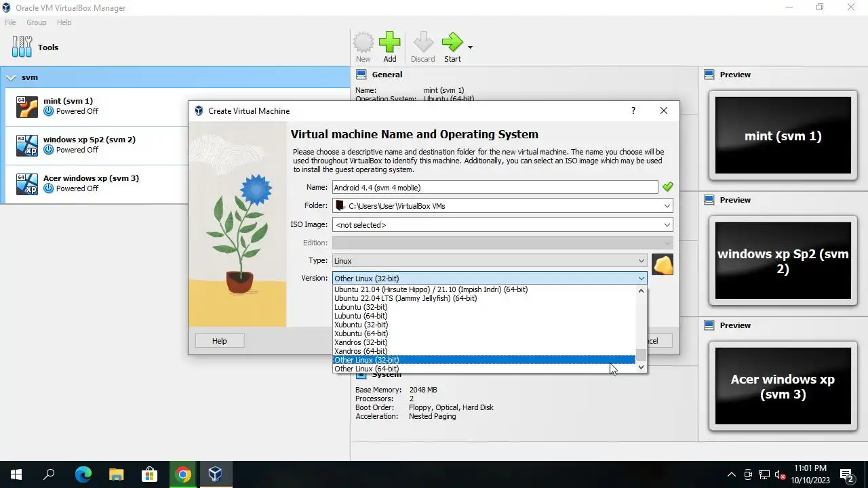Viewport: 868px width, 488px height.
Task: Close the Create Virtual Machine dialog
Action: pyautogui.click(x=664, y=110)
